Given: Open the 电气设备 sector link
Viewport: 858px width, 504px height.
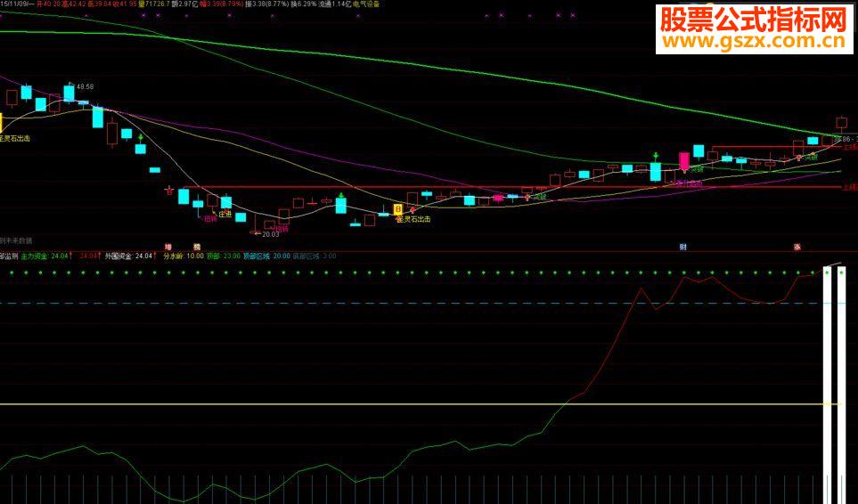Looking at the screenshot, I should coord(366,4).
